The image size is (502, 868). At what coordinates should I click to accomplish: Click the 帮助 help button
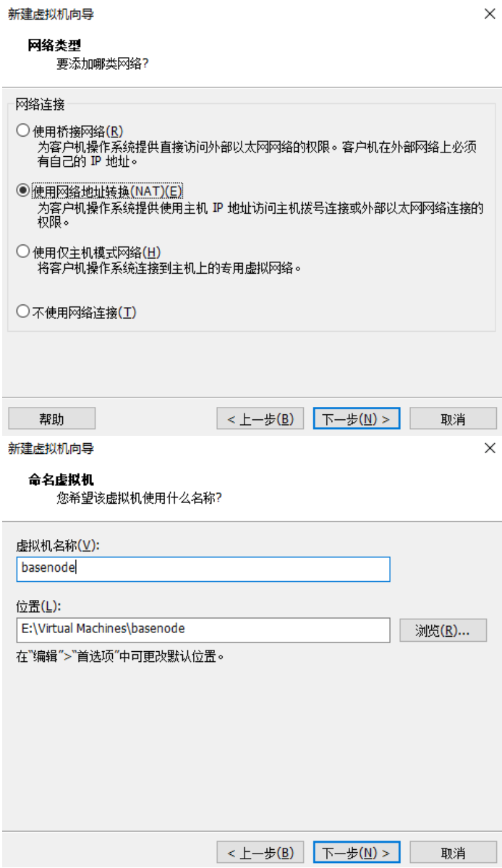pyautogui.click(x=51, y=419)
